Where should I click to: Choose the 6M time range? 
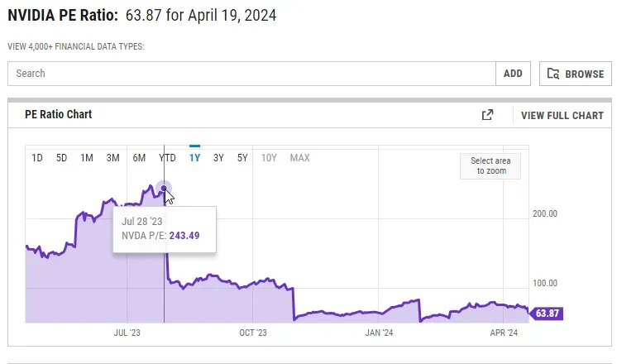pos(139,158)
